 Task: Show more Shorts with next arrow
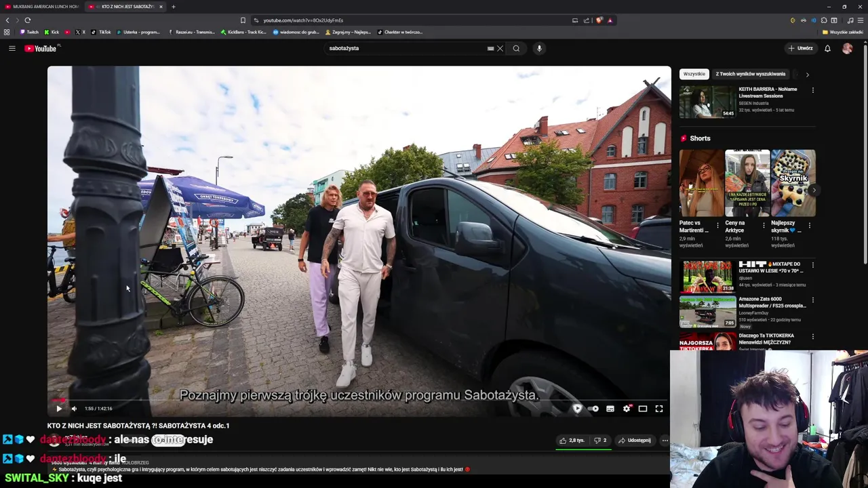click(813, 190)
